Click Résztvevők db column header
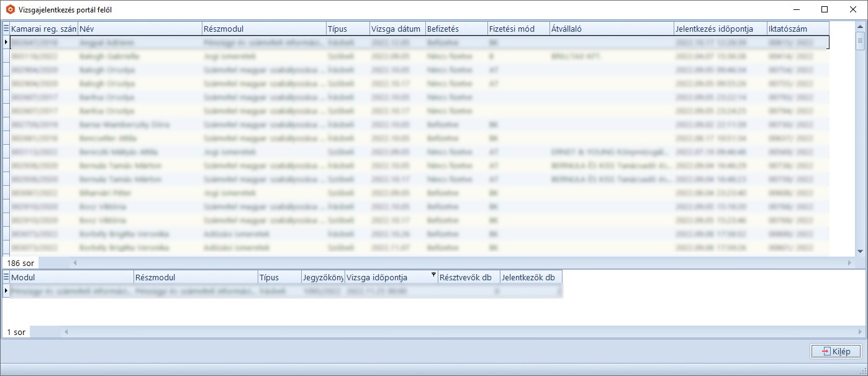868x376 pixels. click(469, 277)
